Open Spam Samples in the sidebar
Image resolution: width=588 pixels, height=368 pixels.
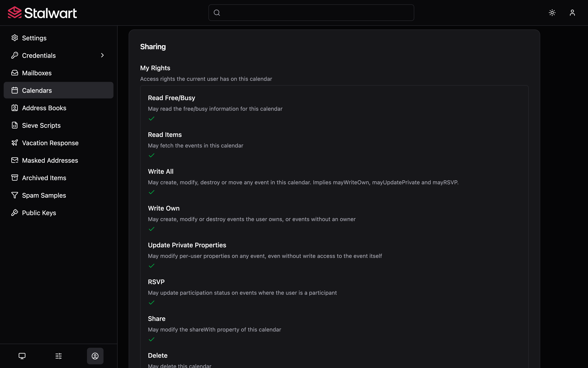[x=58, y=195]
